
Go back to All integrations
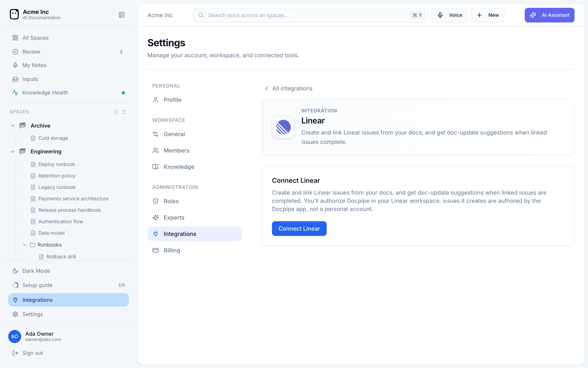[x=288, y=88]
